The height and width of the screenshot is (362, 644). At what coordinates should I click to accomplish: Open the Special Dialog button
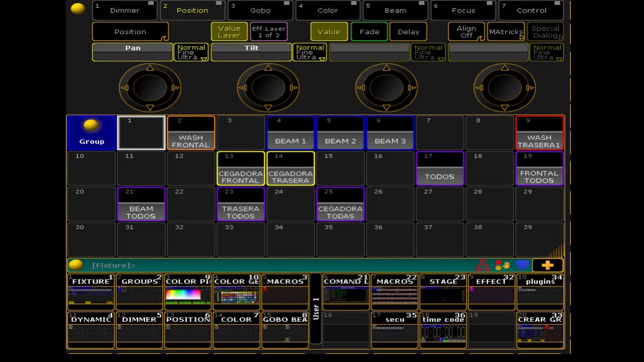pyautogui.click(x=545, y=32)
